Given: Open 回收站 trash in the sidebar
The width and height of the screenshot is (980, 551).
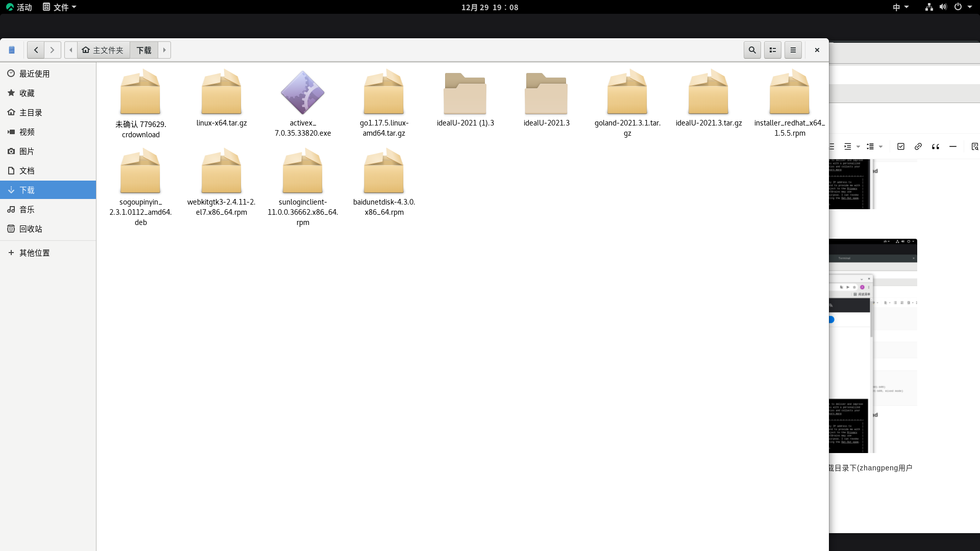Looking at the screenshot, I should point(48,229).
